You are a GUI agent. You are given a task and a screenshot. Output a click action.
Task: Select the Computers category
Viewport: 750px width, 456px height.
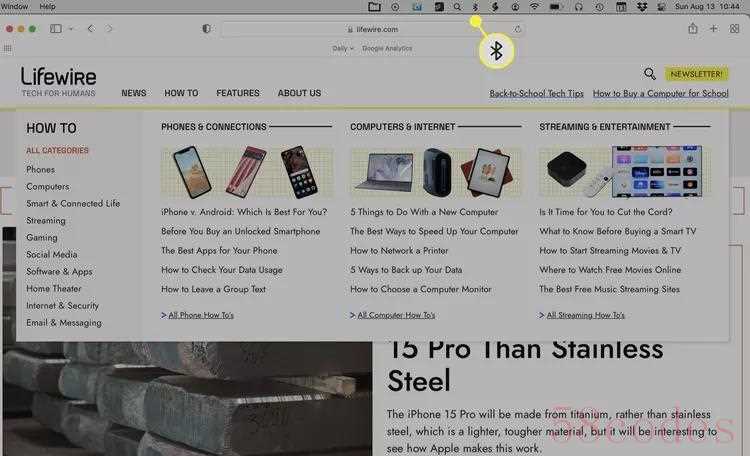48,187
